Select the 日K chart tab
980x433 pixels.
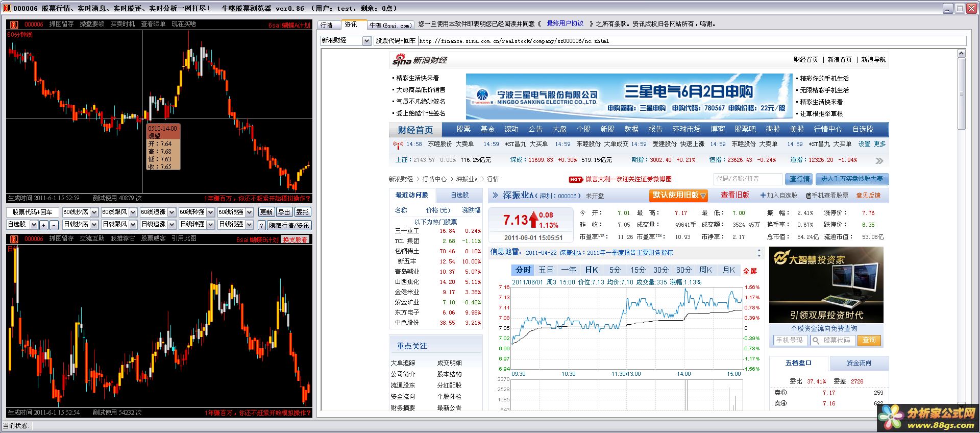click(592, 270)
